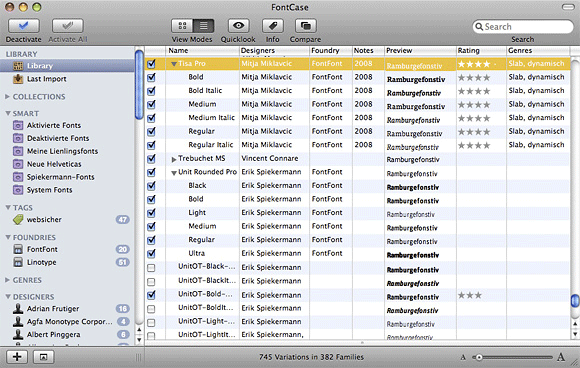This screenshot has width=580, height=368.
Task: Click the Deactivate checkmark toolbar button
Action: point(23,26)
